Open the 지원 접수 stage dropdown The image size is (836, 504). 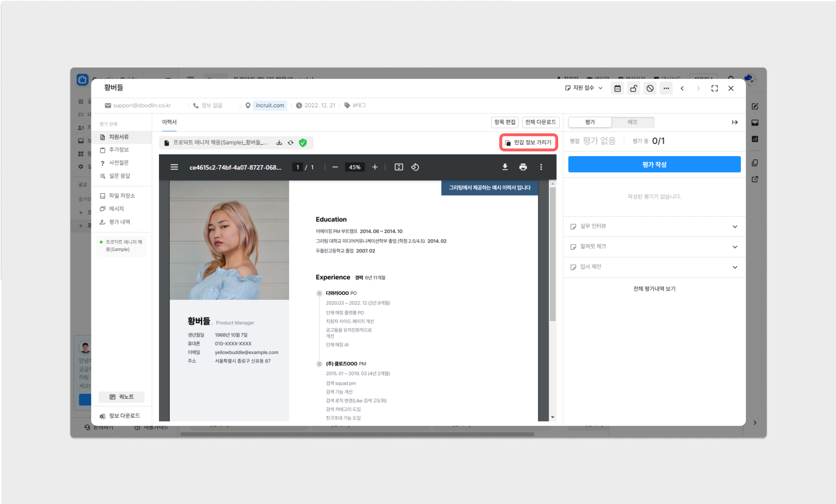point(584,88)
